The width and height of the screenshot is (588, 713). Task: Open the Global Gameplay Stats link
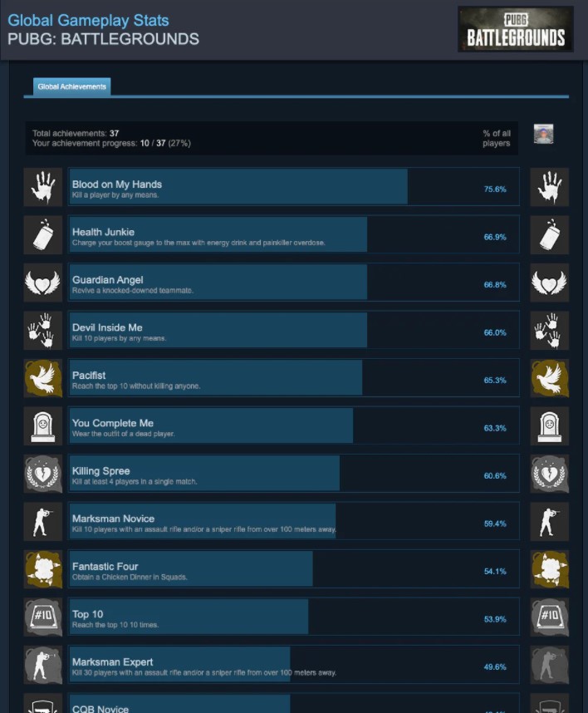click(88, 20)
